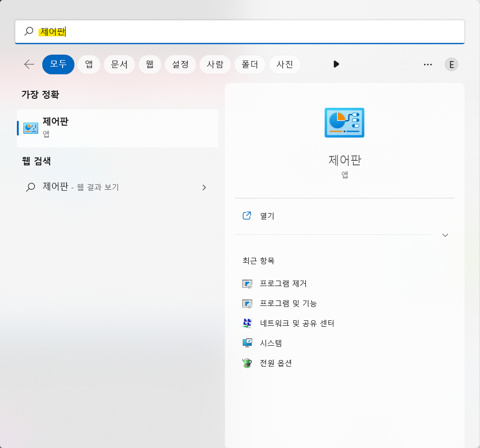Screen dimensions: 480x448
Task: Click the 최근 항목 heading
Action: pyautogui.click(x=259, y=261)
